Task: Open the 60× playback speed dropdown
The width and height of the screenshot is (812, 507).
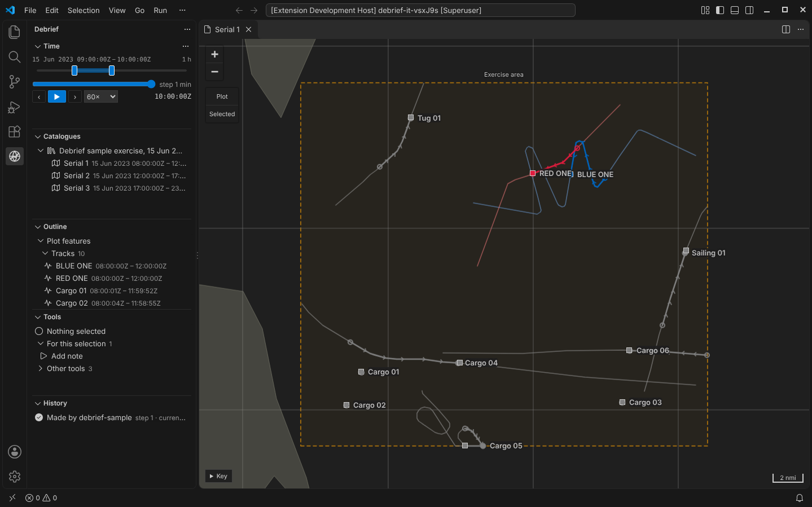Action: point(101,96)
